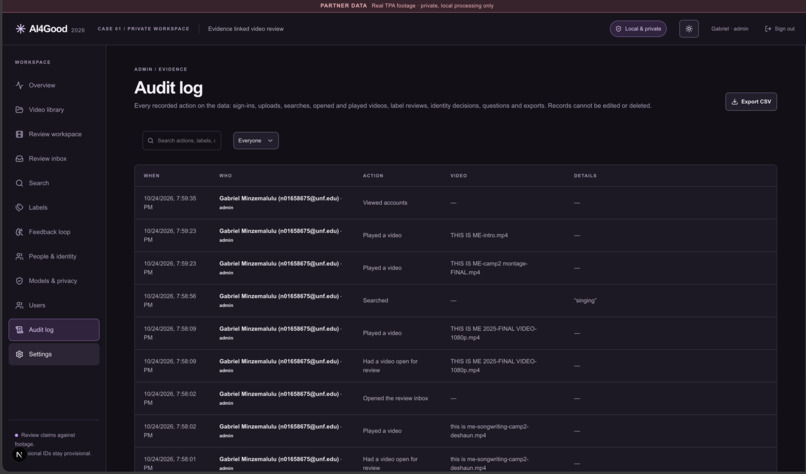Viewport: 806px width, 474px height.
Task: Click the People & identity icon
Action: (x=20, y=256)
